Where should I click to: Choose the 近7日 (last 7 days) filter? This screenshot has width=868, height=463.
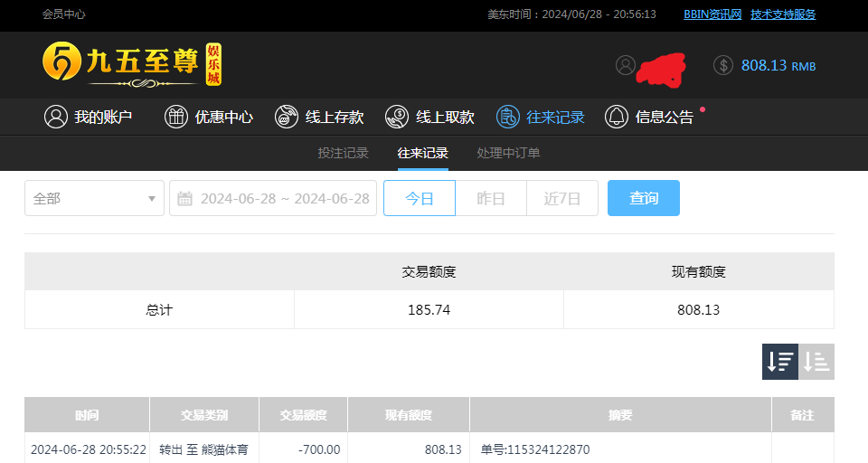tap(561, 198)
